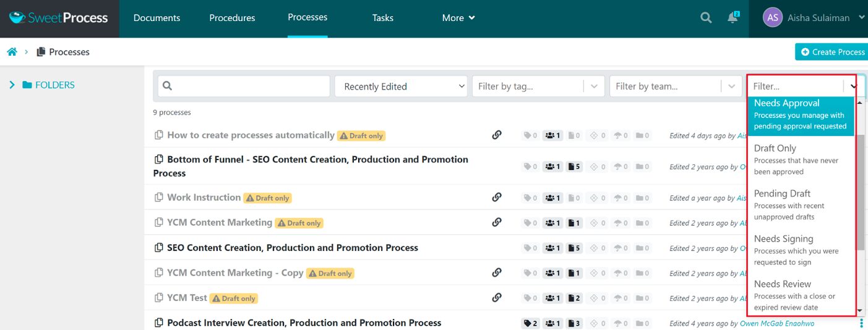Open the Filter by tag dropdown
This screenshot has height=330, width=868.
[x=530, y=87]
